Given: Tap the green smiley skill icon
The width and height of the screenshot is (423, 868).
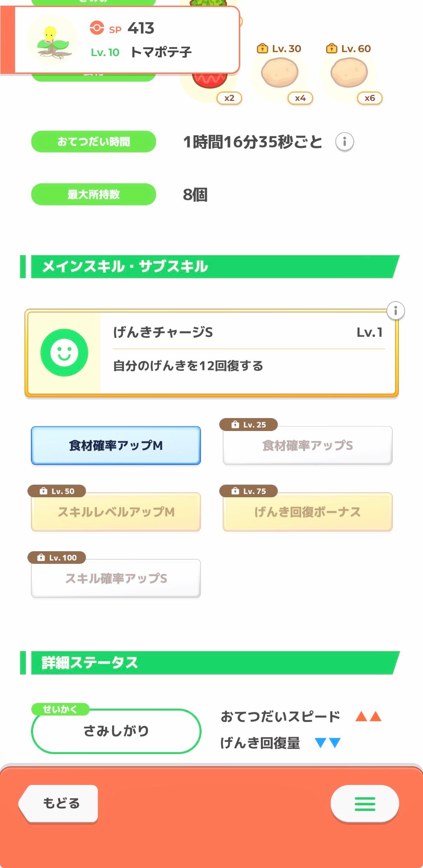Looking at the screenshot, I should coord(64,353).
